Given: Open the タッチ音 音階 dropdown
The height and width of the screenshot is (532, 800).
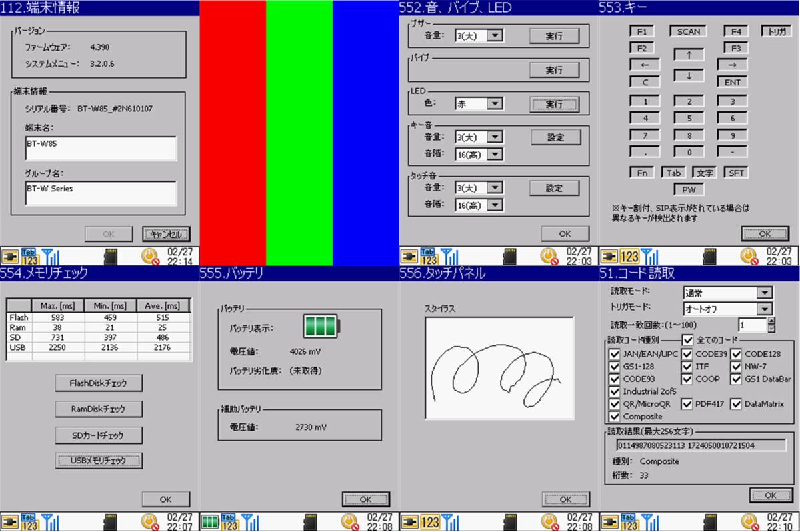Looking at the screenshot, I should click(x=494, y=206).
